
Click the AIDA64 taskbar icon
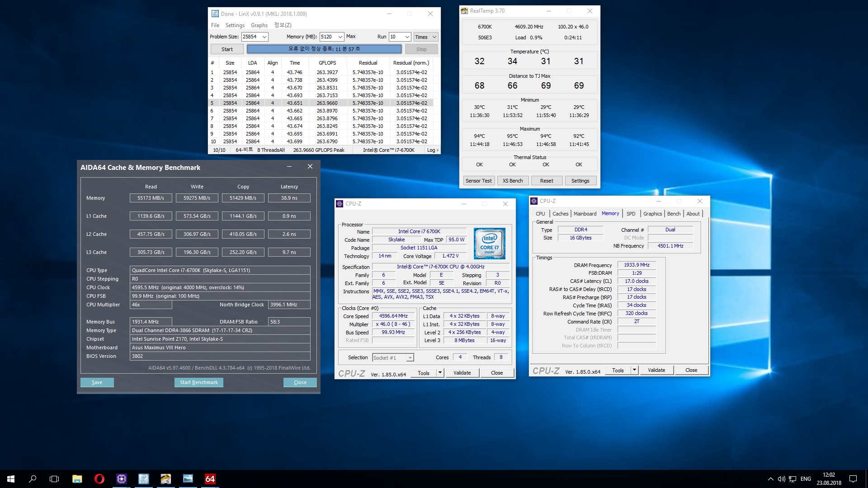click(210, 479)
